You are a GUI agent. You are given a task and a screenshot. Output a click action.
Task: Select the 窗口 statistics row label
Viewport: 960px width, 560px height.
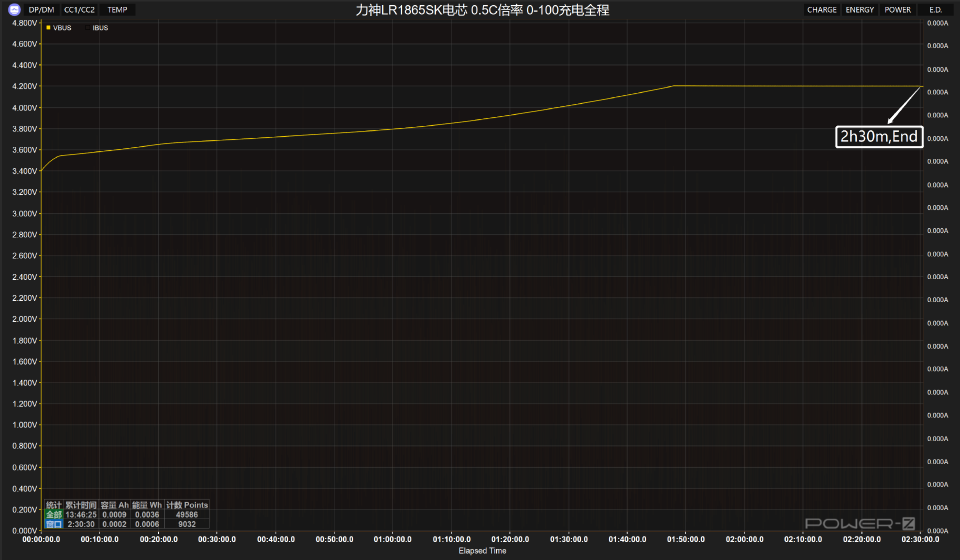click(54, 524)
